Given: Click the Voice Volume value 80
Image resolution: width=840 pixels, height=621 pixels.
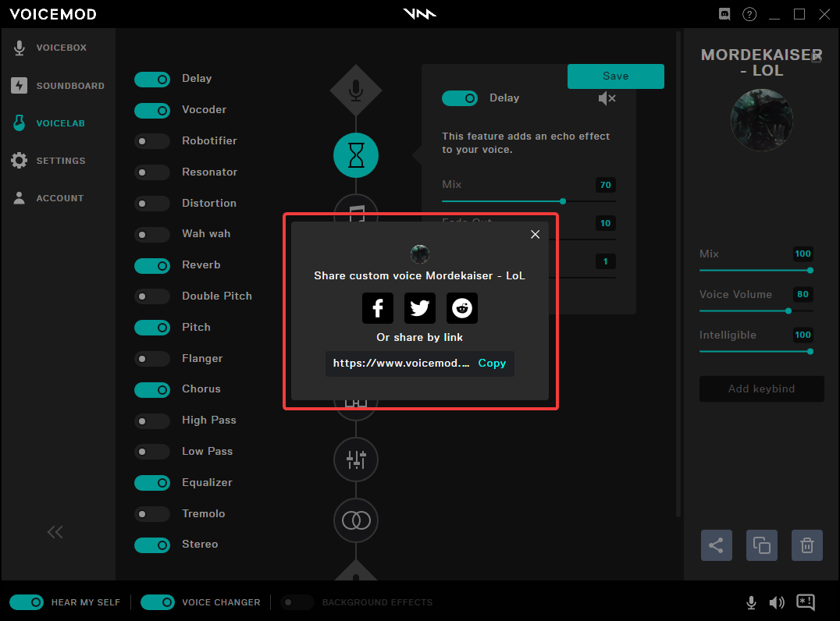Looking at the screenshot, I should click(803, 294).
